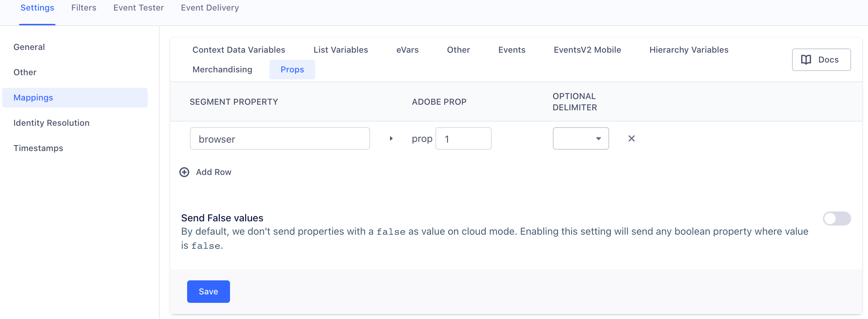Open the Context Data Variables tab
This screenshot has width=868, height=319.
[x=239, y=50]
